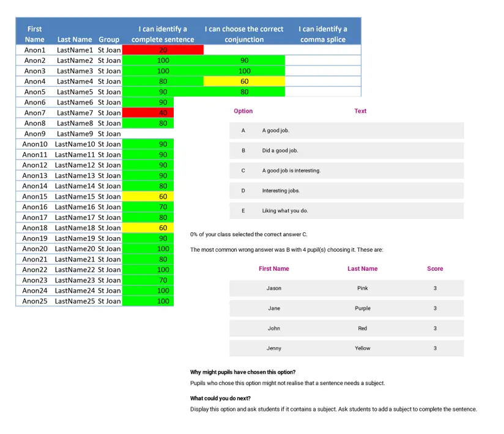This screenshot has width=504, height=434.
Task: Click the red score 40 cell for Anon7
Action: [163, 112]
